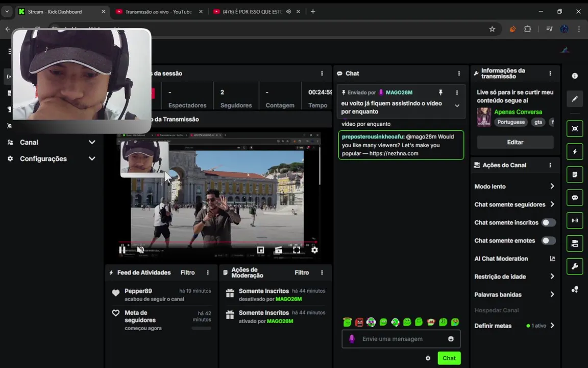The width and height of the screenshot is (588, 368).
Task: Click the pencil edit icon in right sidebar
Action: point(575,99)
